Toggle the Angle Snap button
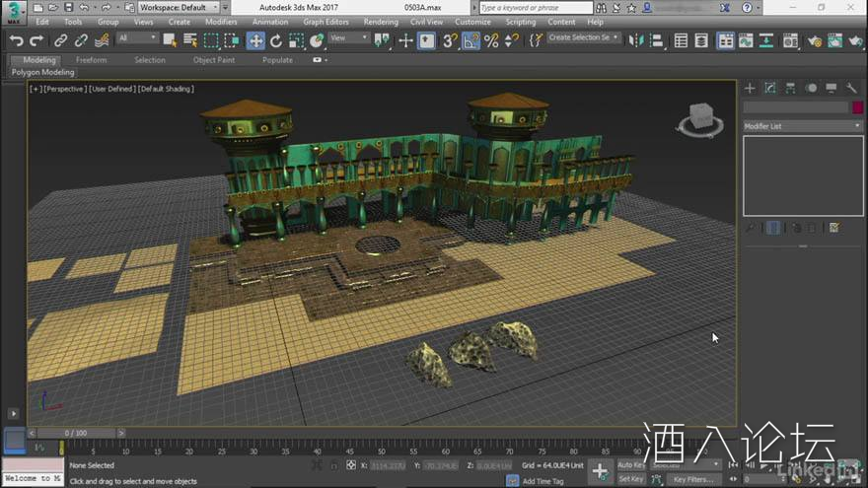Viewport: 868px width, 488px height. 470,40
